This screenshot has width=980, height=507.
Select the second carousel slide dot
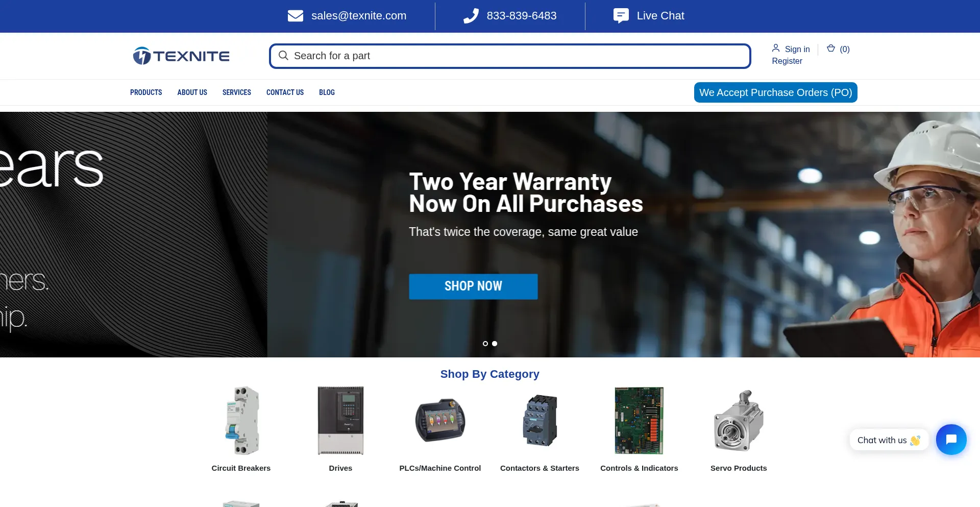click(495, 344)
